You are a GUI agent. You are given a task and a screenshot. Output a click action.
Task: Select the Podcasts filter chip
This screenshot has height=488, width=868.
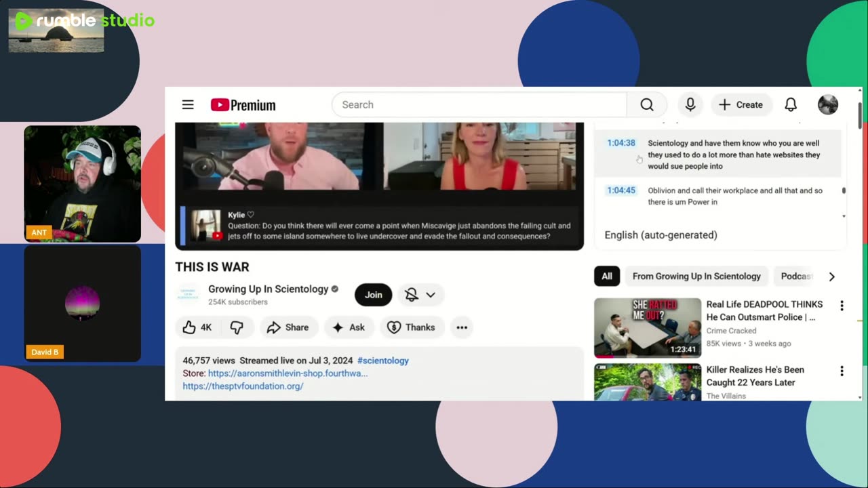tap(795, 276)
